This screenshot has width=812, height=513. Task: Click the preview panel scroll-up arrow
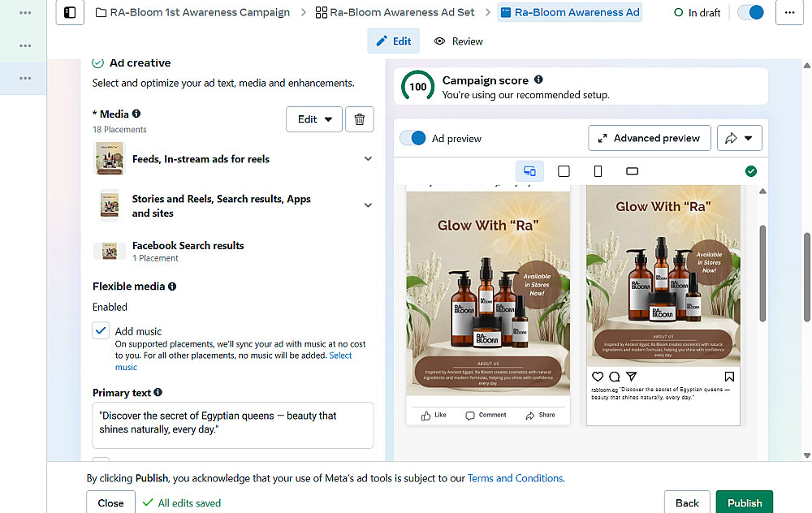[x=762, y=192]
